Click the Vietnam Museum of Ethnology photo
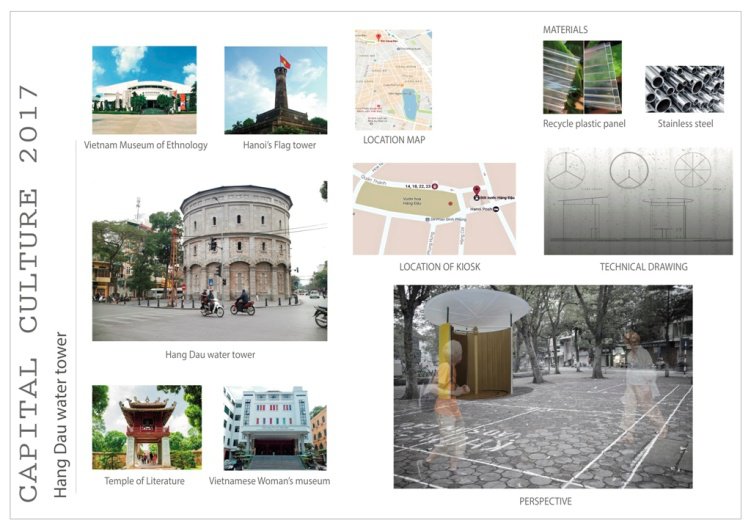The width and height of the screenshot is (751, 531). tap(144, 90)
